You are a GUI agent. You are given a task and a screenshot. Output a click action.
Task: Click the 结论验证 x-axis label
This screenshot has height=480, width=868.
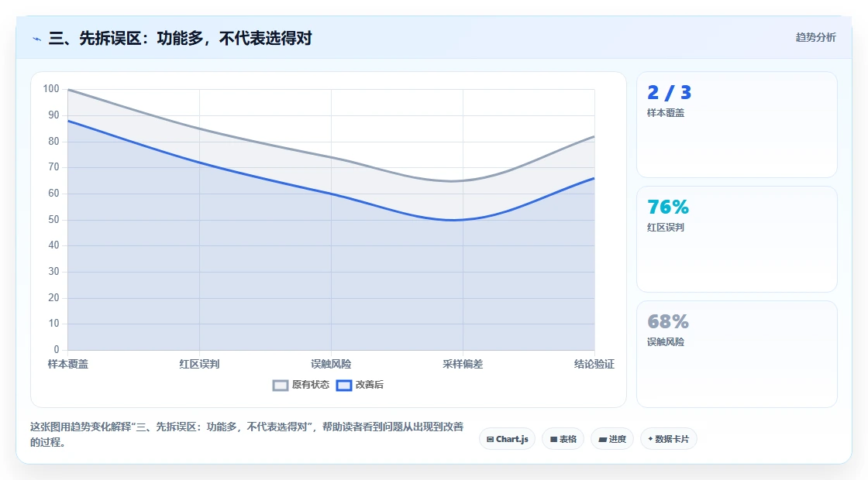pos(594,364)
